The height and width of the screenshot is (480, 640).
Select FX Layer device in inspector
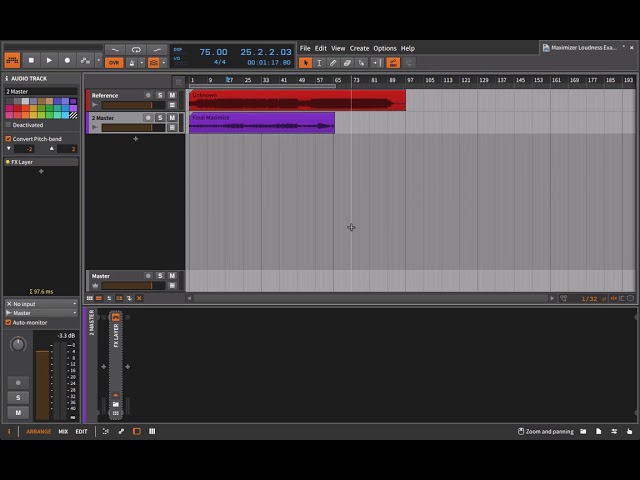pos(41,162)
